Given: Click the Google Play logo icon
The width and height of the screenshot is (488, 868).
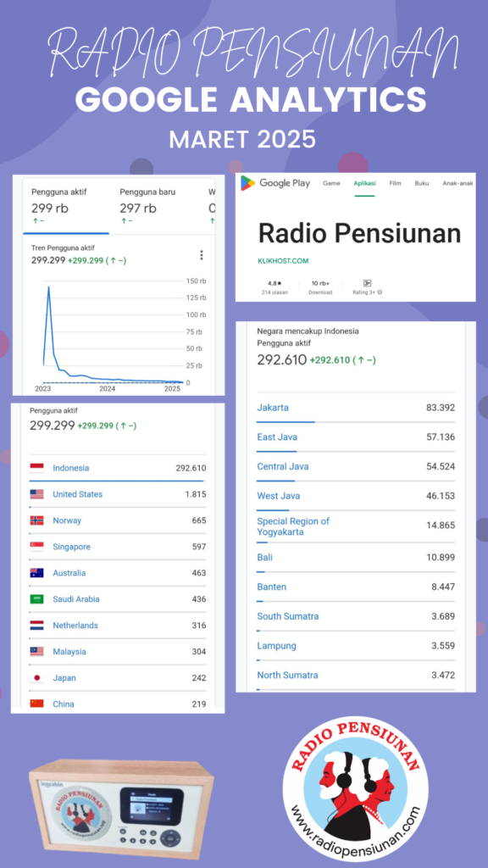Looking at the screenshot, I should coord(248,183).
